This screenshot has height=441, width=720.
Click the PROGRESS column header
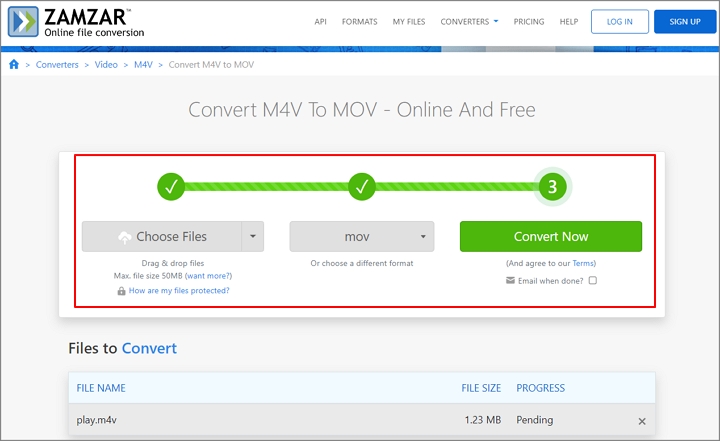[x=540, y=388]
